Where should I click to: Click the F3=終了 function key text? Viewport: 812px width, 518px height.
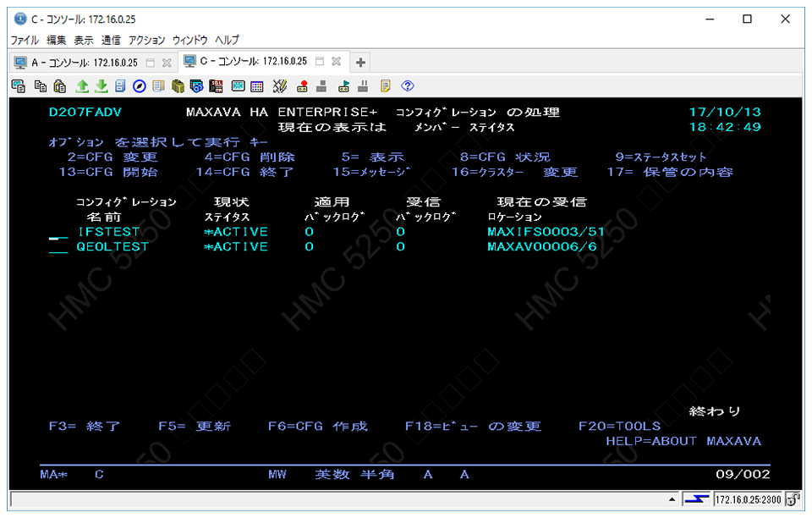pos(85,427)
